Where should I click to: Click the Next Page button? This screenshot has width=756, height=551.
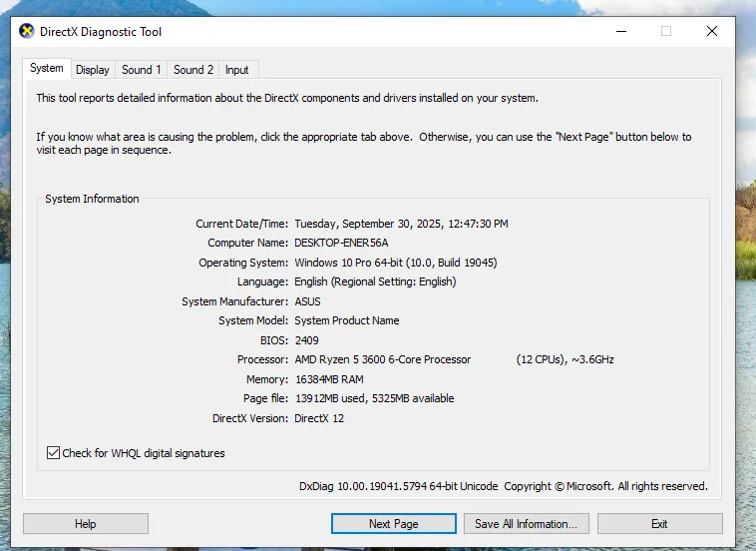tap(393, 524)
